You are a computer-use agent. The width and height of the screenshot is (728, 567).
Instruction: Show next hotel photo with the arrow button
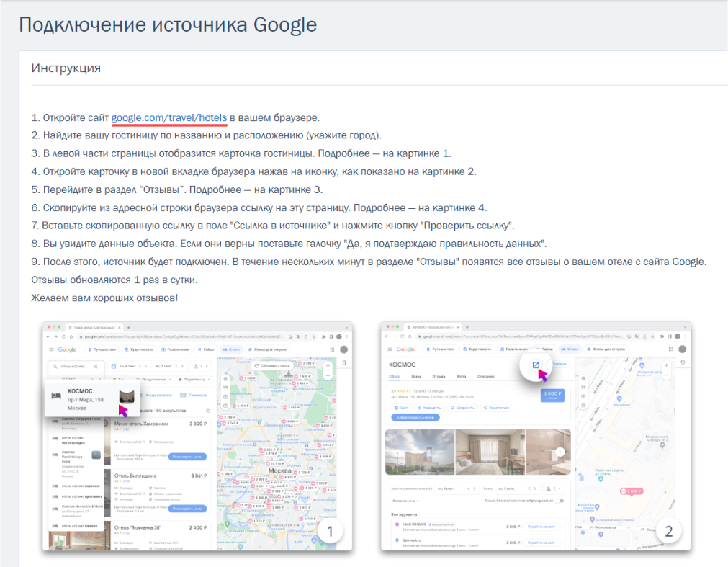tap(560, 452)
